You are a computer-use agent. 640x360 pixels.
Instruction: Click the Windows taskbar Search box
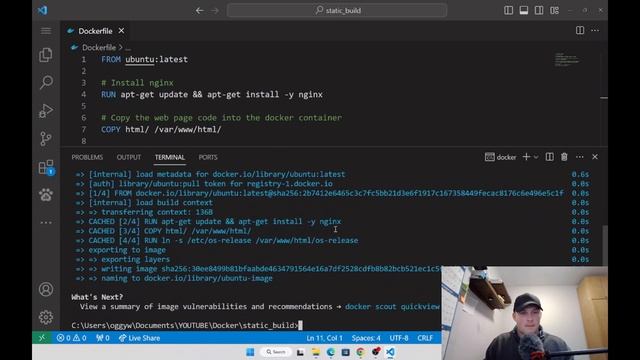pos(276,352)
